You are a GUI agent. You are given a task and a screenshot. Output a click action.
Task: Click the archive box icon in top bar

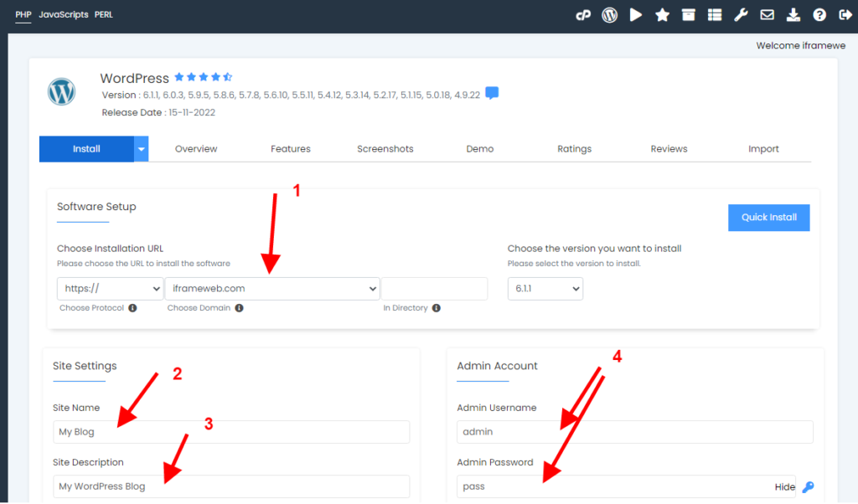pyautogui.click(x=689, y=15)
